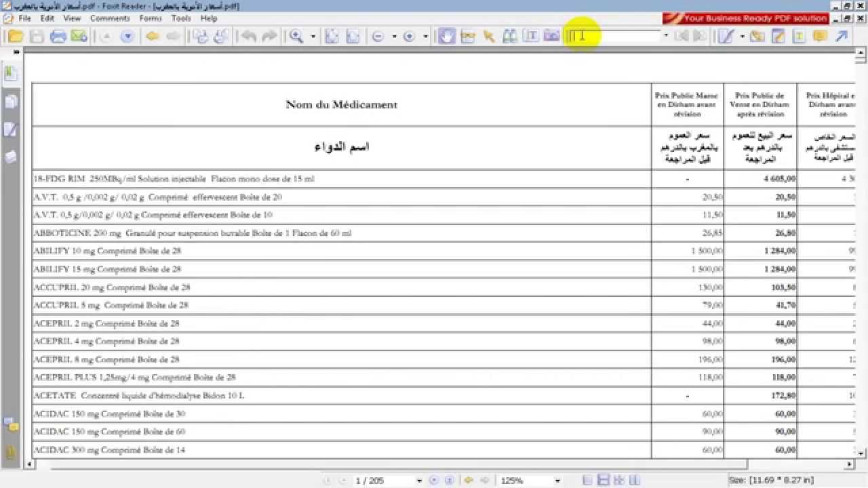The width and height of the screenshot is (868, 488).
Task: Choose the Select Text tool
Action: (531, 37)
